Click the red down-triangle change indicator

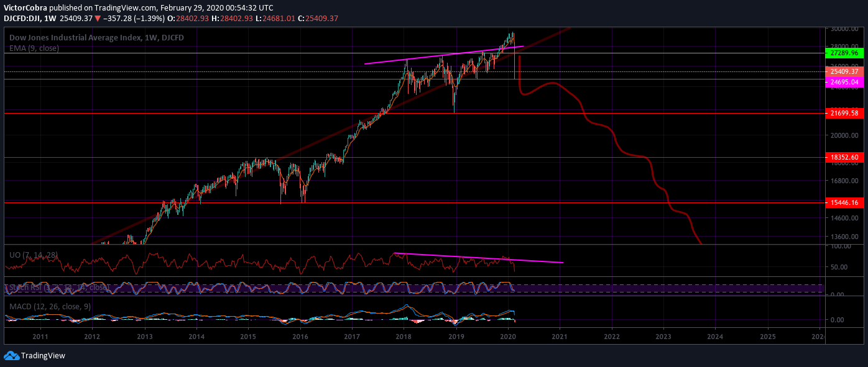(98, 19)
